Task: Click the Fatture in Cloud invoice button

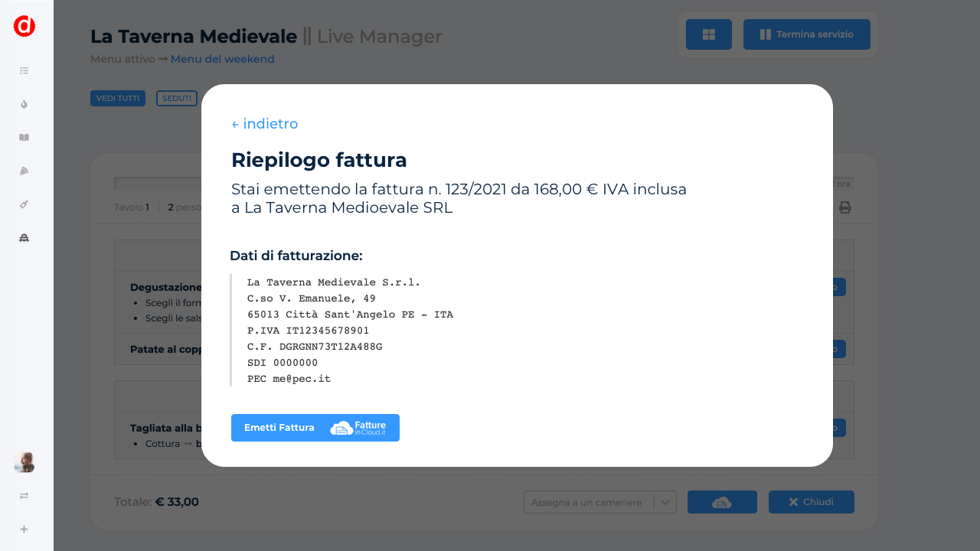Action: tap(722, 502)
